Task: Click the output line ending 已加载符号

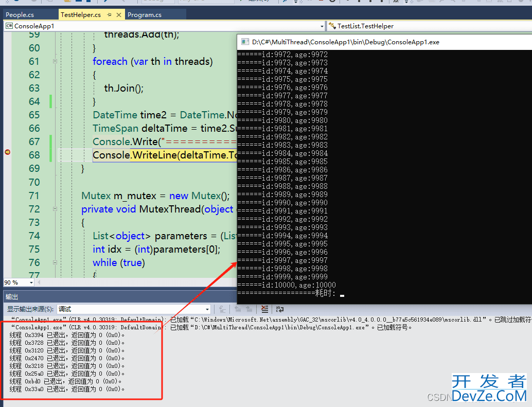Action: coord(211,327)
